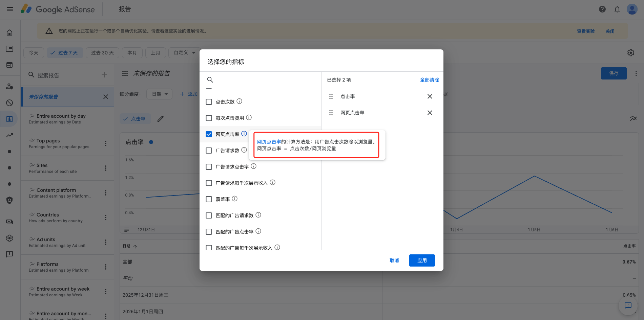The image size is (644, 320).
Task: Click the report settings gear icon
Action: click(x=631, y=53)
